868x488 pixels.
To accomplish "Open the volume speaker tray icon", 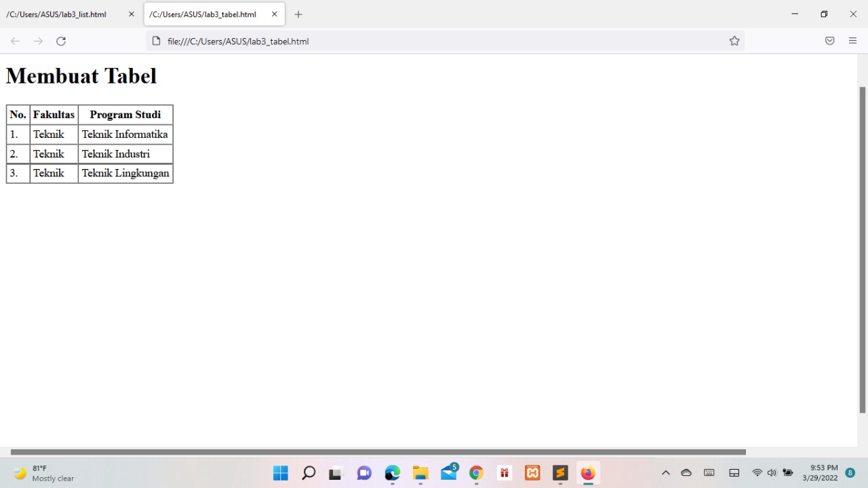I will click(x=772, y=473).
